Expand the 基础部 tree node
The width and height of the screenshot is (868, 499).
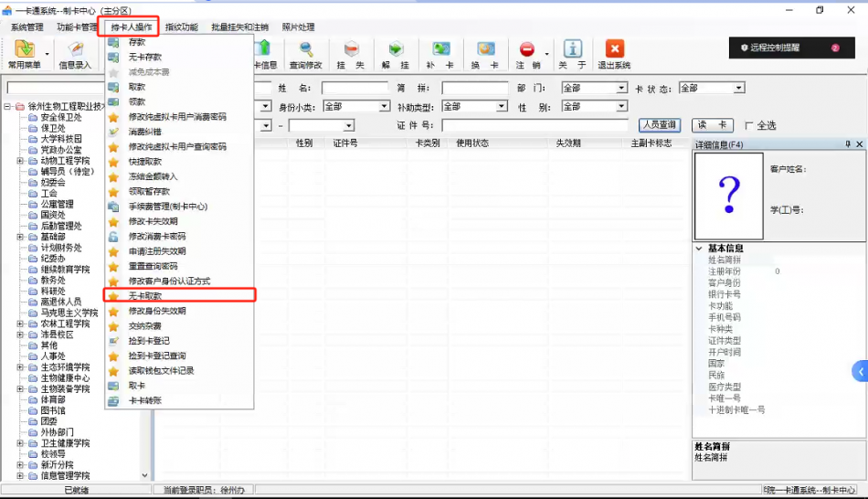20,237
